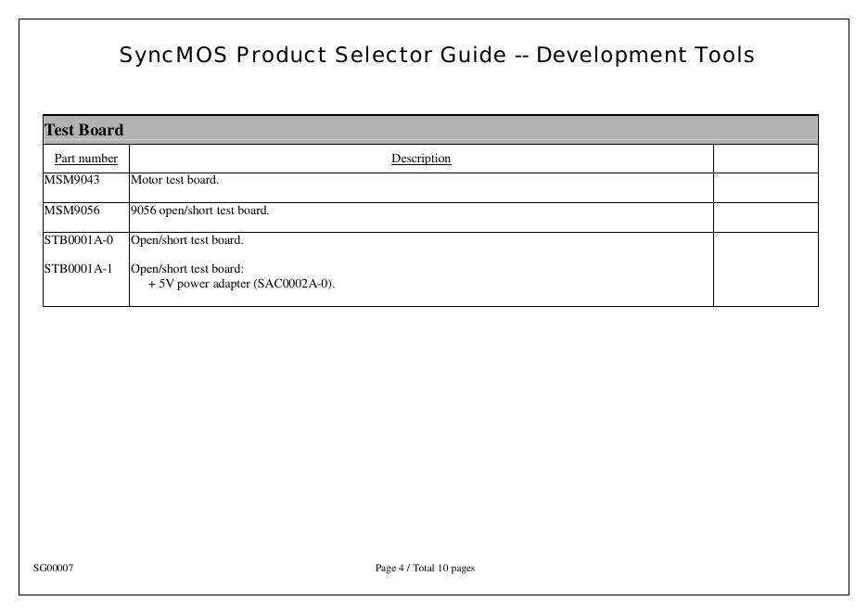This screenshot has width=868, height=614.
Task: Click "Development Tools" in the page title
Action: 645,56
